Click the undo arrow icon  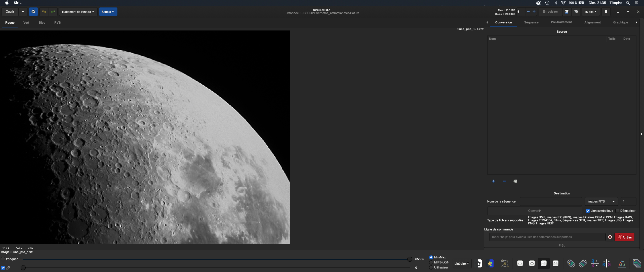44,12
